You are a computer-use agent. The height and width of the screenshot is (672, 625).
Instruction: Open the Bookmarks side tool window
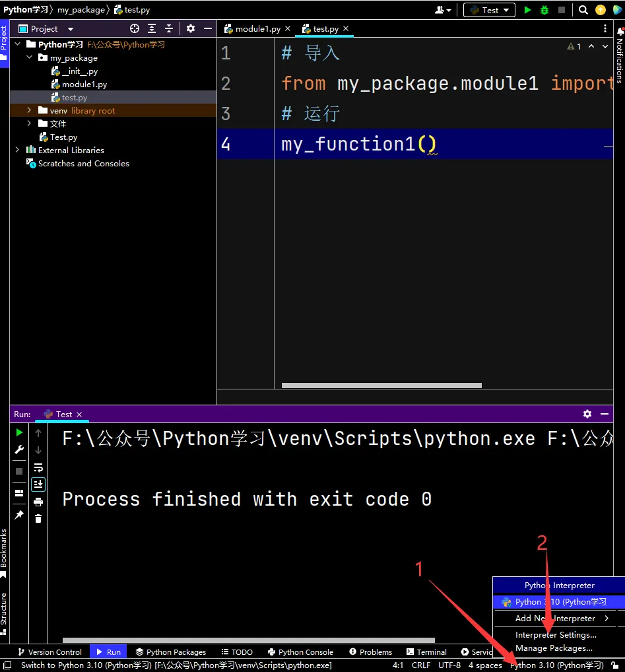(x=4, y=554)
